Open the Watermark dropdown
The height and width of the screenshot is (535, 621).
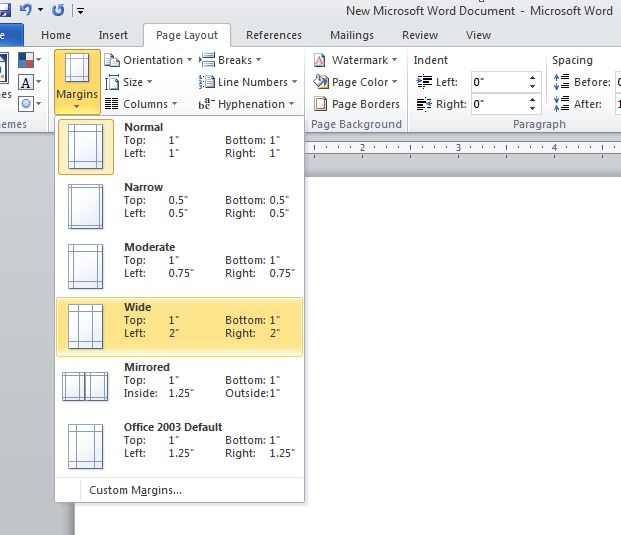click(x=355, y=60)
